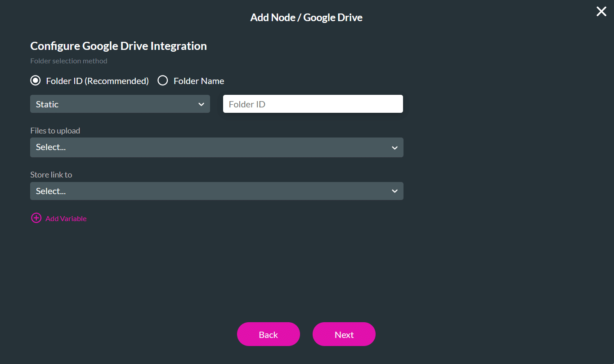This screenshot has height=364, width=614.
Task: Click the Add Variable link
Action: (65, 218)
